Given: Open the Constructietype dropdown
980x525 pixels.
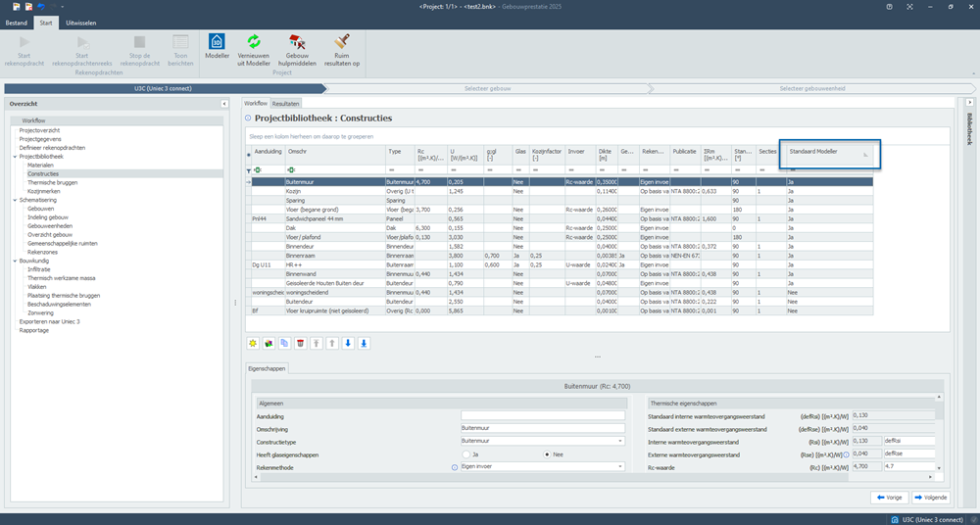Looking at the screenshot, I should pos(619,442).
